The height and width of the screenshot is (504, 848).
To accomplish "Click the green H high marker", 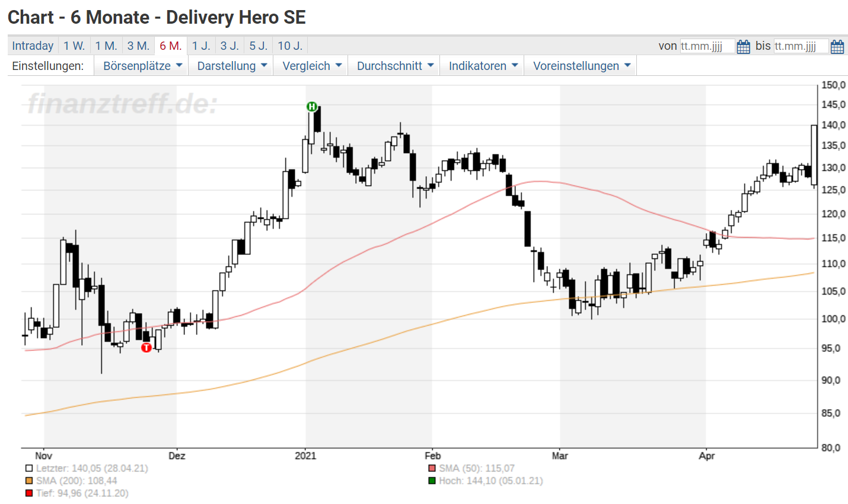I will tap(312, 107).
